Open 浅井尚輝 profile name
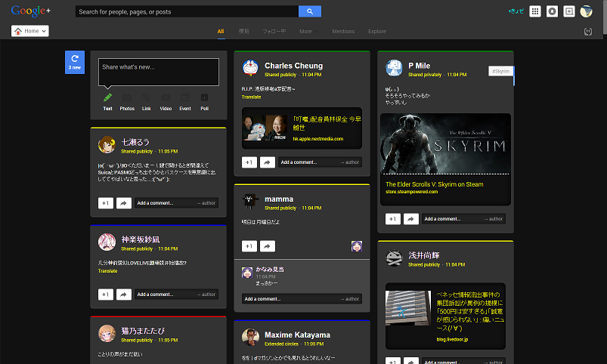 coord(424,255)
